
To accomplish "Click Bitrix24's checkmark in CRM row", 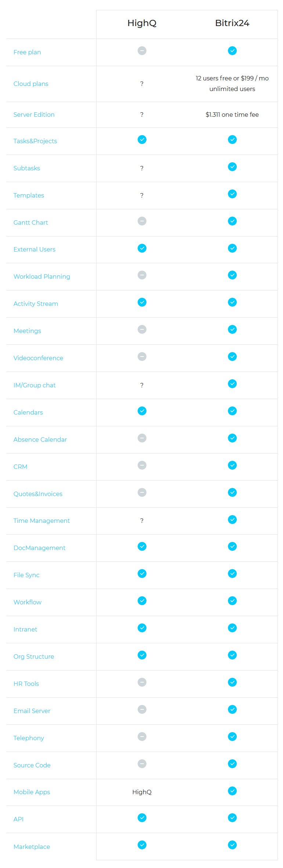I will 232,465.
